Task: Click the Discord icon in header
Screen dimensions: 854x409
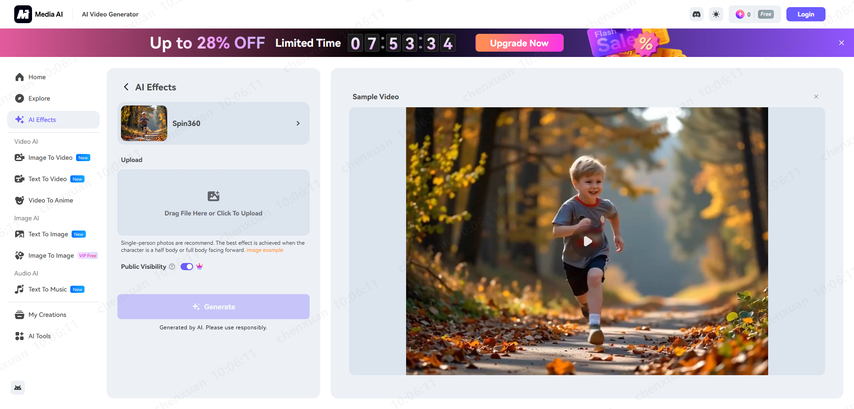Action: [x=696, y=14]
